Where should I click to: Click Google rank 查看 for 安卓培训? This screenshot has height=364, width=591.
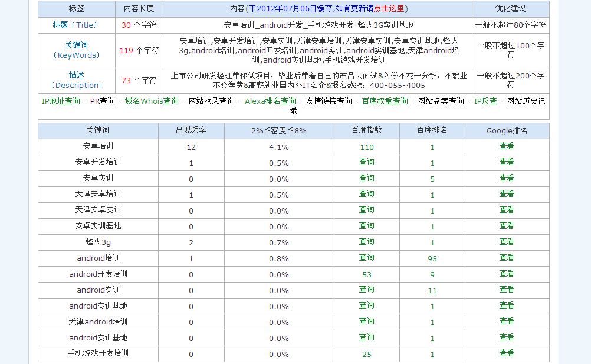coord(507,146)
